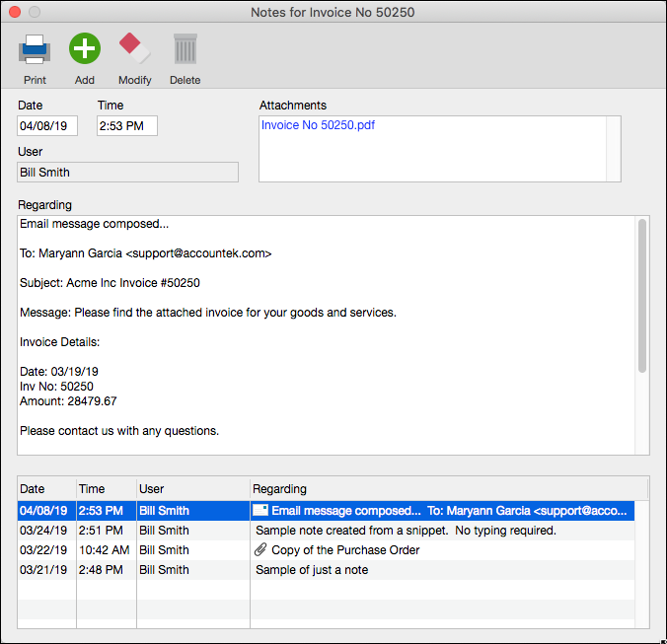The height and width of the screenshot is (644, 667).
Task: Sort notes by Date column header
Action: (46, 489)
